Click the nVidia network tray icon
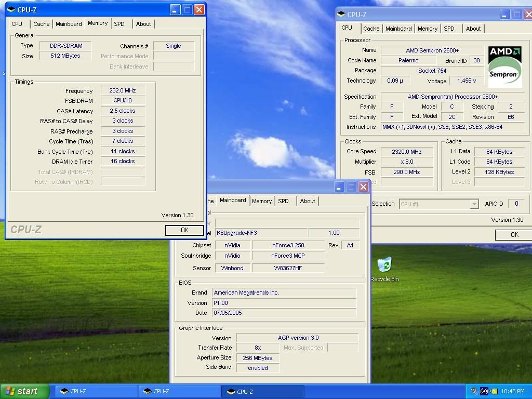Viewport: 532px width, 399px height. tap(484, 391)
